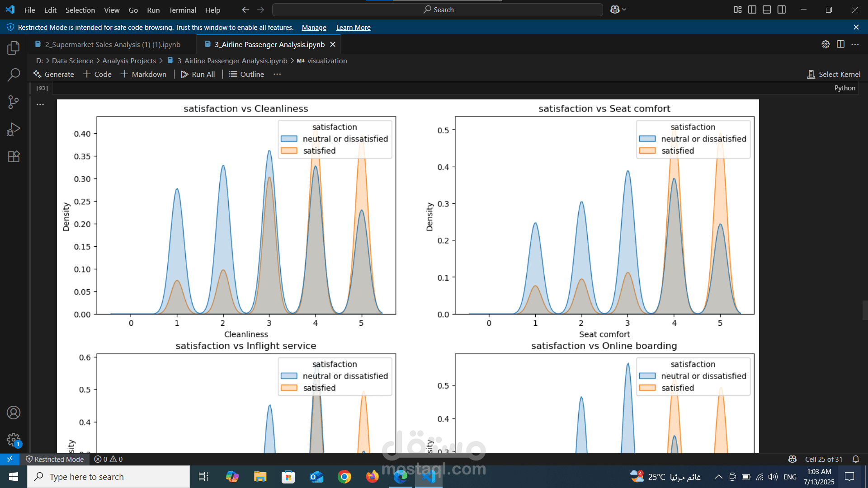This screenshot has height=488, width=868.
Task: Open Manage gear menu in activity bar
Action: point(14,440)
